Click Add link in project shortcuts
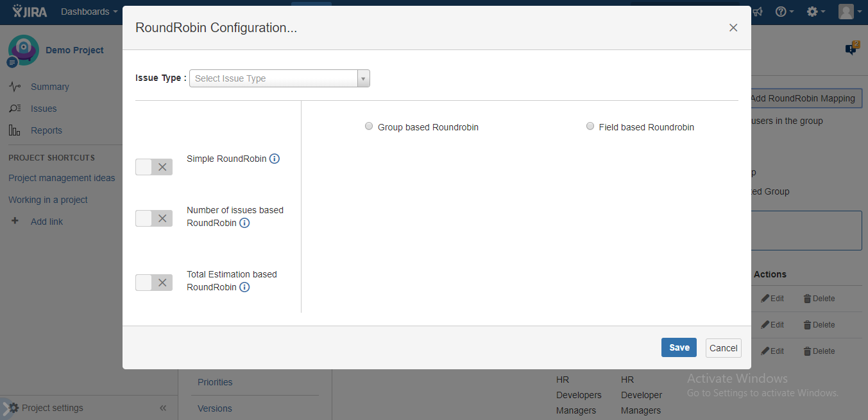The image size is (868, 420). point(47,222)
